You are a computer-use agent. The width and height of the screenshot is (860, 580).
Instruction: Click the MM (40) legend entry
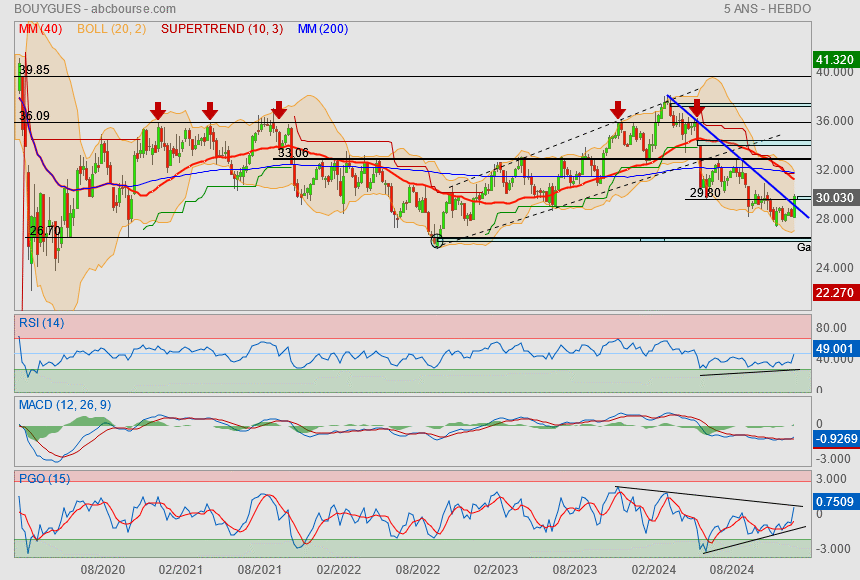pyautogui.click(x=40, y=29)
